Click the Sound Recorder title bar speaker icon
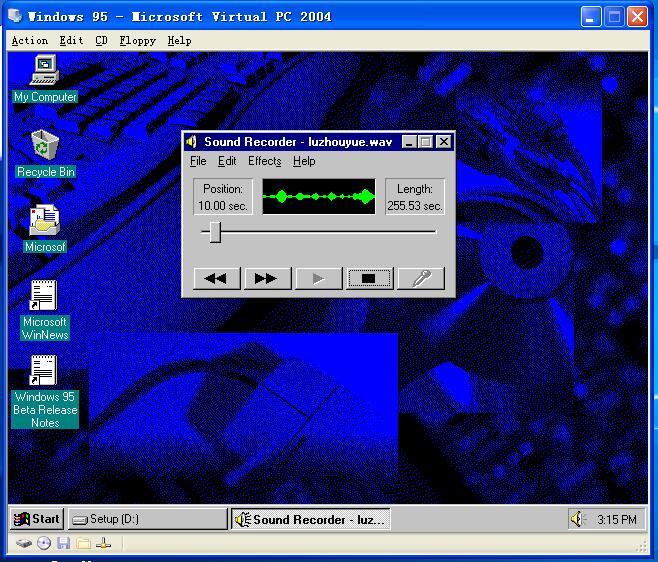658x562 pixels. pyautogui.click(x=191, y=142)
